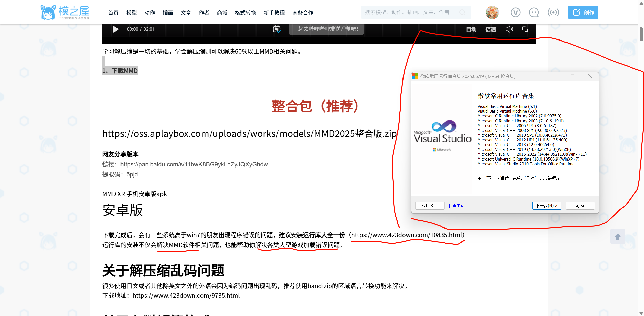644x316 pixels.
Task: Open the 新手教程 navigation item
Action: tap(274, 13)
